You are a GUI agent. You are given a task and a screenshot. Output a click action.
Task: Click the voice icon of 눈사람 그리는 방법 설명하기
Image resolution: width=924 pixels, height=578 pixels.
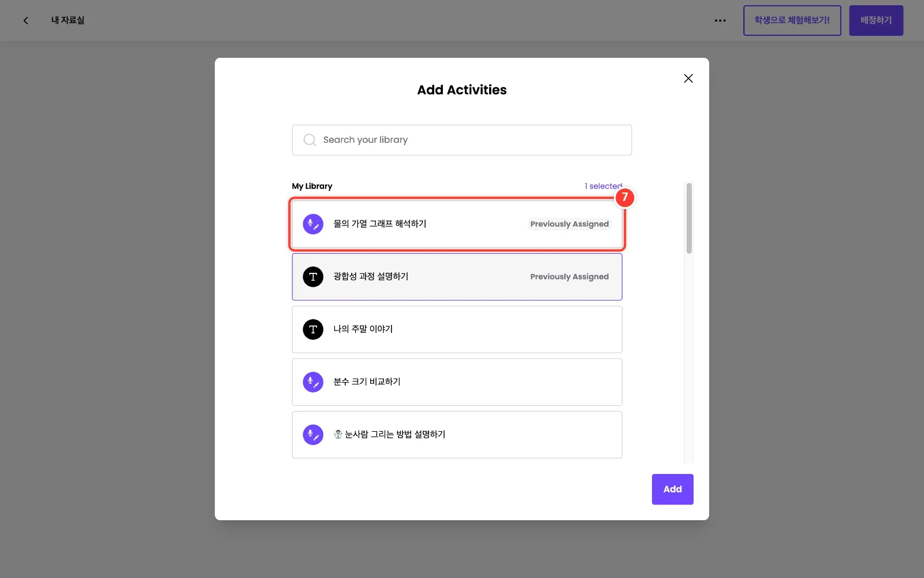pyautogui.click(x=313, y=435)
